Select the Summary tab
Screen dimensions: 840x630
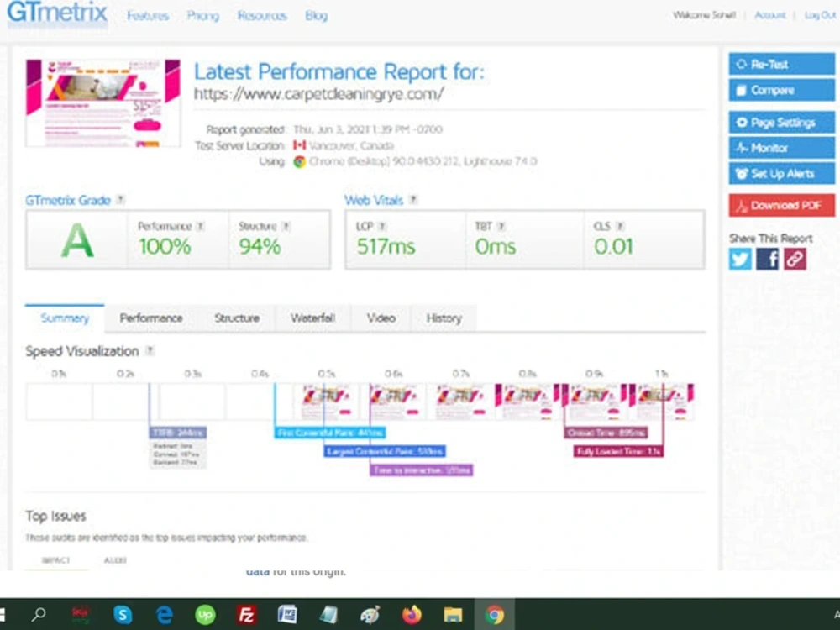pyautogui.click(x=65, y=318)
